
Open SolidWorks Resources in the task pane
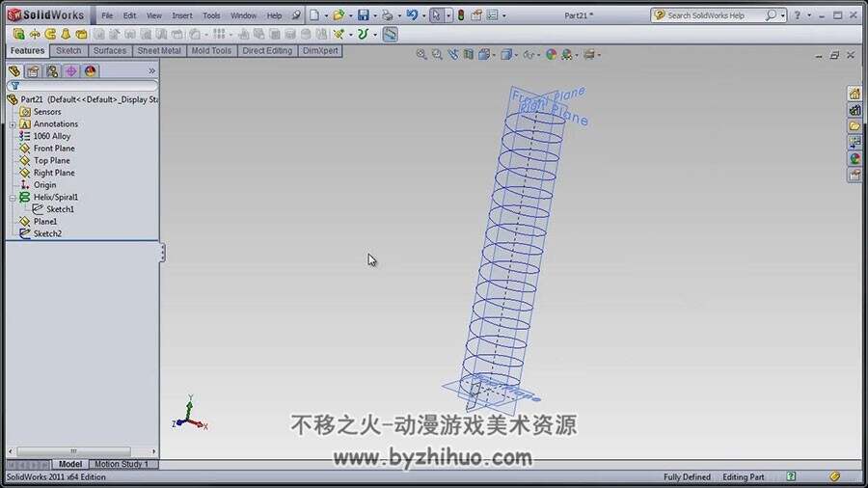coord(854,94)
